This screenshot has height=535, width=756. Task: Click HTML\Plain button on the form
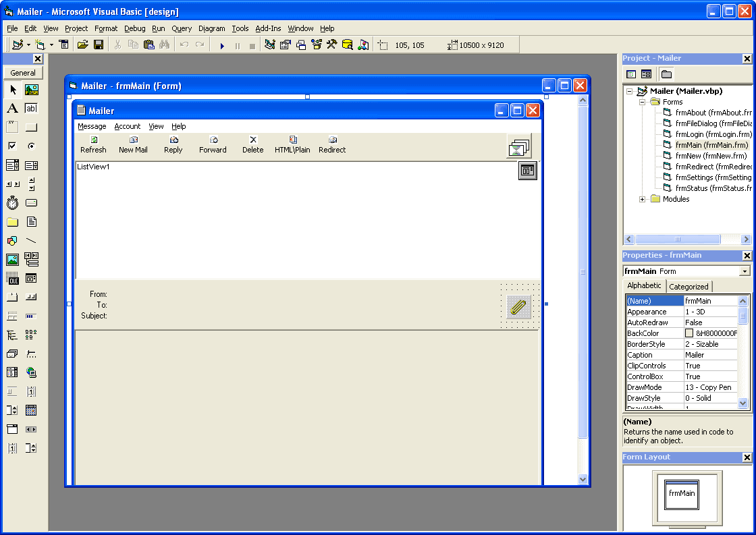click(293, 144)
